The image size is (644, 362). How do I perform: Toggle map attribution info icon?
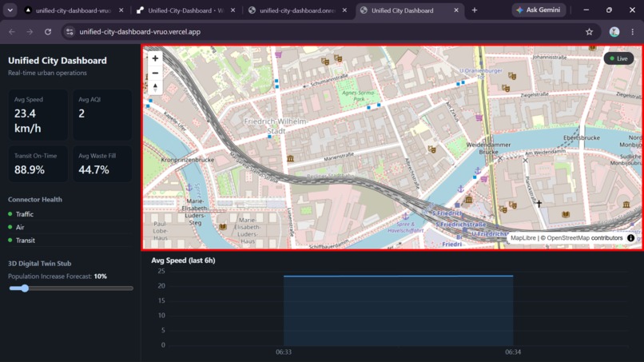coord(631,238)
